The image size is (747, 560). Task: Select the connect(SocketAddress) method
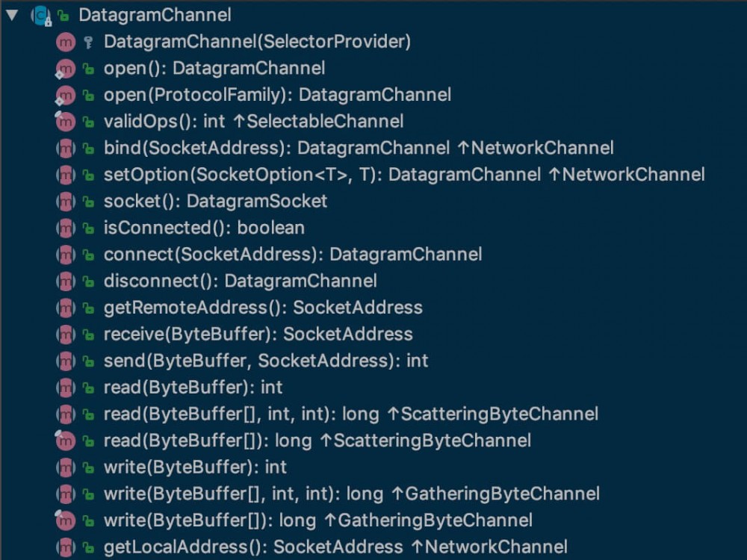pyautogui.click(x=291, y=254)
